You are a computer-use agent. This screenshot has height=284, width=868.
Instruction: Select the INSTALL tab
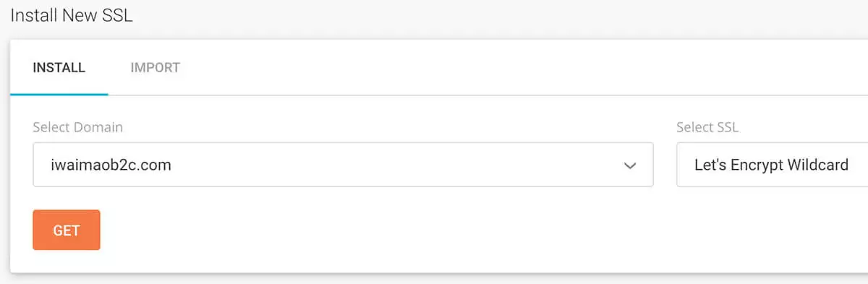pyautogui.click(x=59, y=68)
